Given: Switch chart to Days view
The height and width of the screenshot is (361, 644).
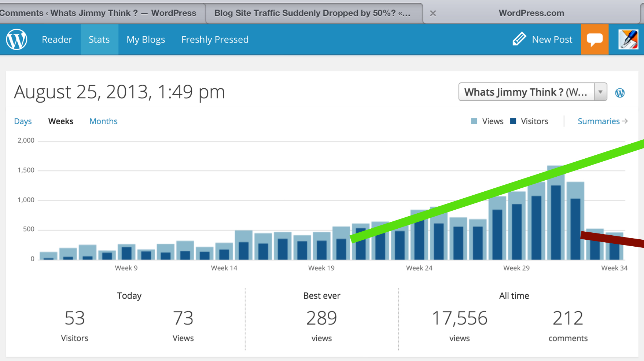Looking at the screenshot, I should pos(23,121).
